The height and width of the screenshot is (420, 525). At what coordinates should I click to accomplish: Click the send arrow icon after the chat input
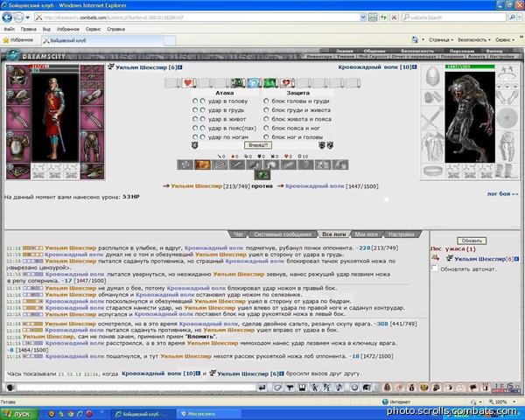[x=262, y=388]
